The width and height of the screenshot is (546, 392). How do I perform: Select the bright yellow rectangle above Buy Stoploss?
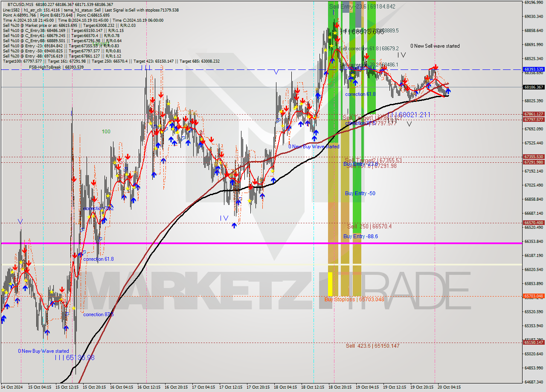coord(330,284)
